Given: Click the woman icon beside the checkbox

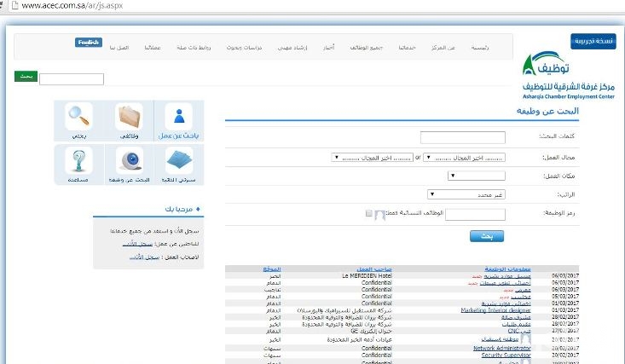Looking at the screenshot, I should tap(380, 215).
